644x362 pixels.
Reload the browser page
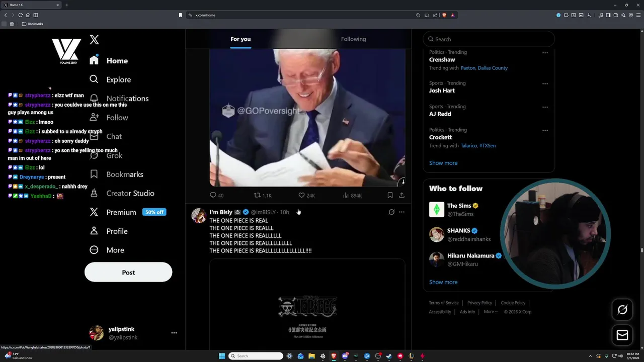pos(21,15)
